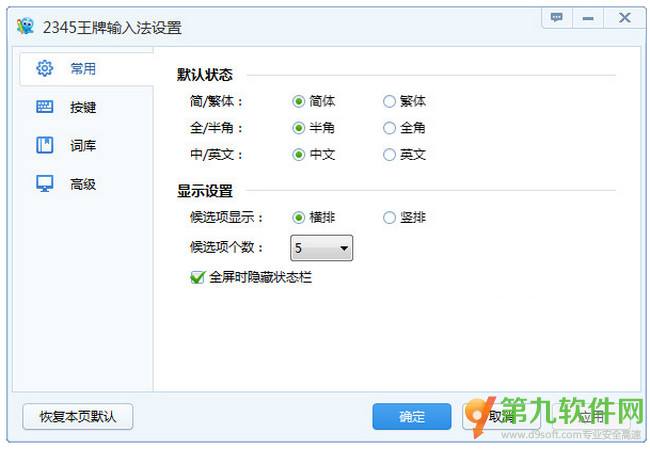The width and height of the screenshot is (650, 449).
Task: Open the 候选项个数 dropdown
Action: pyautogui.click(x=322, y=248)
